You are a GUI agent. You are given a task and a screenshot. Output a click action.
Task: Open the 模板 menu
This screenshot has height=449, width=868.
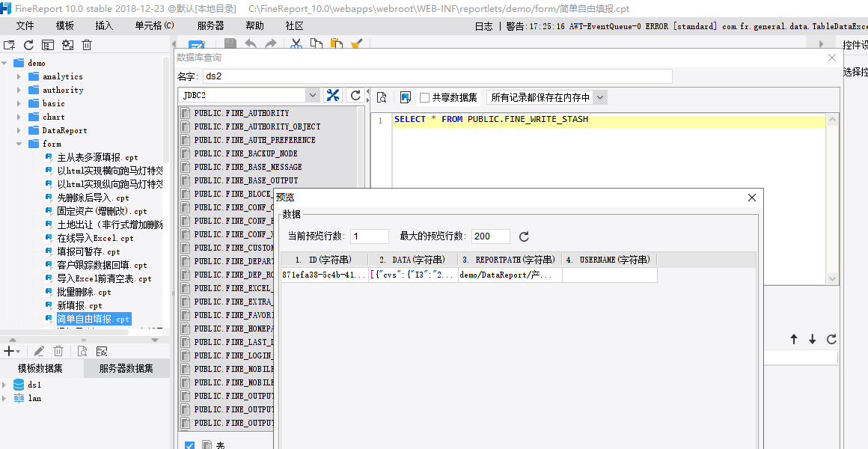[x=65, y=26]
